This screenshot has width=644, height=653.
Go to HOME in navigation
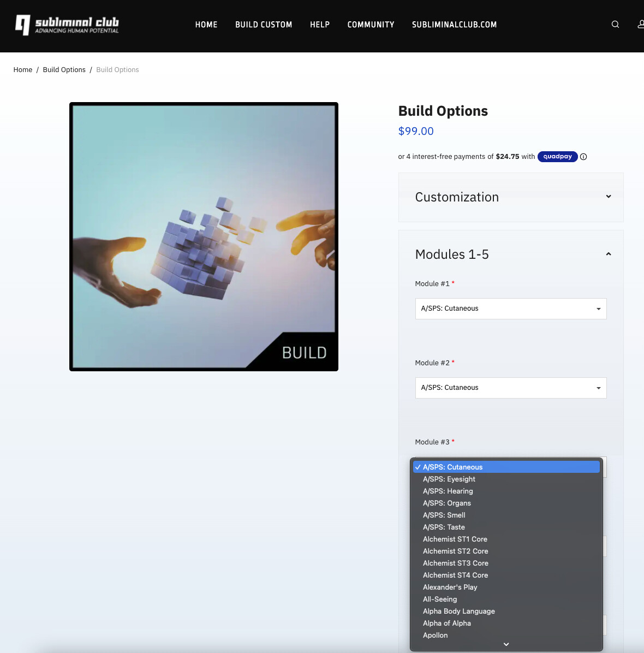206,25
